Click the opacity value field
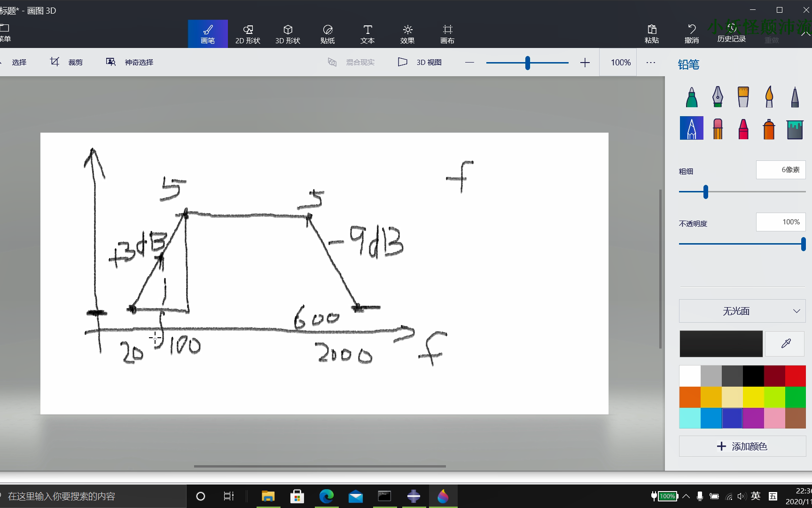The width and height of the screenshot is (812, 508). [781, 222]
